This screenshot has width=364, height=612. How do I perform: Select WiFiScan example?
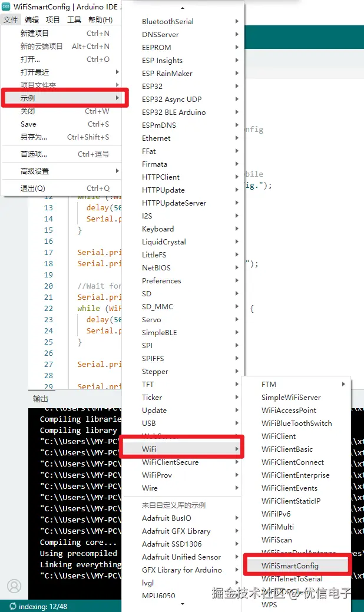(x=296, y=540)
